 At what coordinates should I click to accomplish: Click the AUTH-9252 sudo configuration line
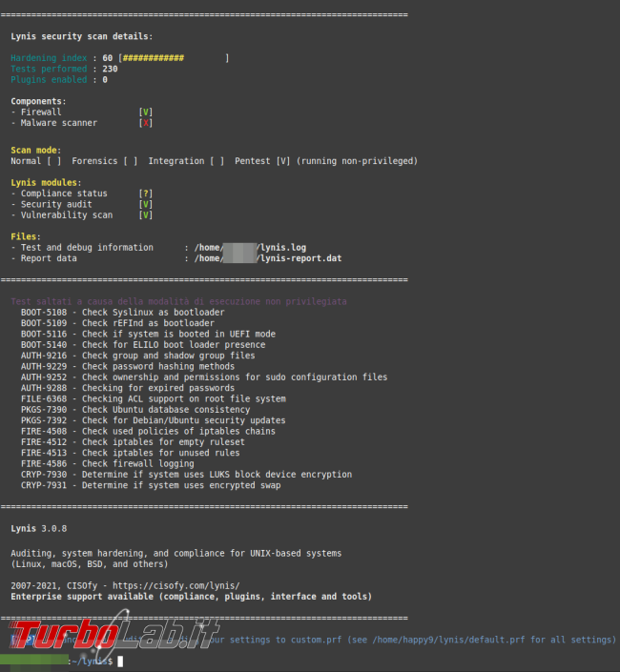click(x=204, y=377)
